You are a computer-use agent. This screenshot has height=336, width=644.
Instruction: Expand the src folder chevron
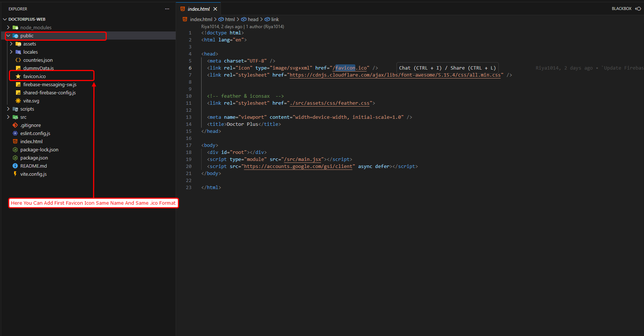[8, 117]
